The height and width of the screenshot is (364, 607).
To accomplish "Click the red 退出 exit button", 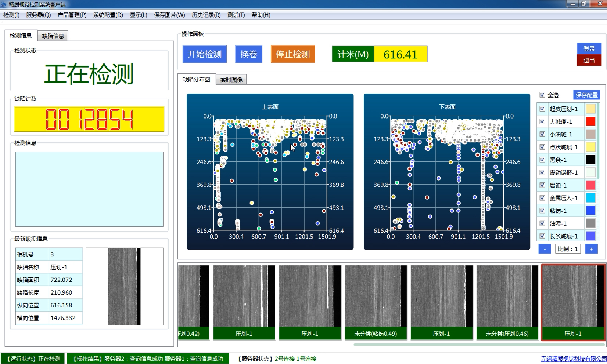I will click(589, 60).
